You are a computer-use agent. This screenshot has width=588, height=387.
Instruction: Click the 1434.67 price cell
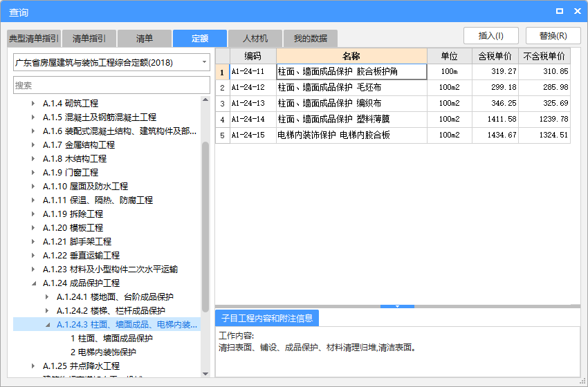(495, 135)
